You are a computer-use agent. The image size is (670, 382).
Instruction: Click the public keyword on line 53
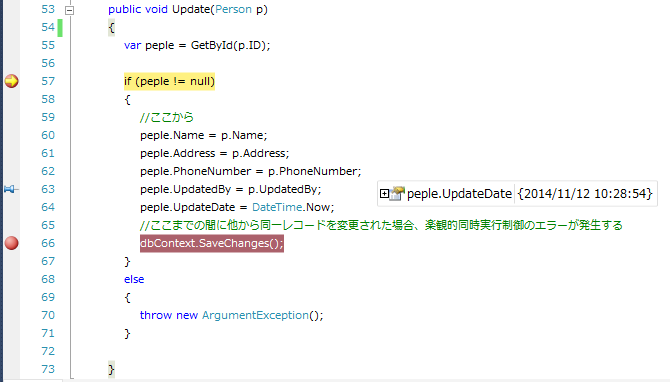tap(123, 9)
